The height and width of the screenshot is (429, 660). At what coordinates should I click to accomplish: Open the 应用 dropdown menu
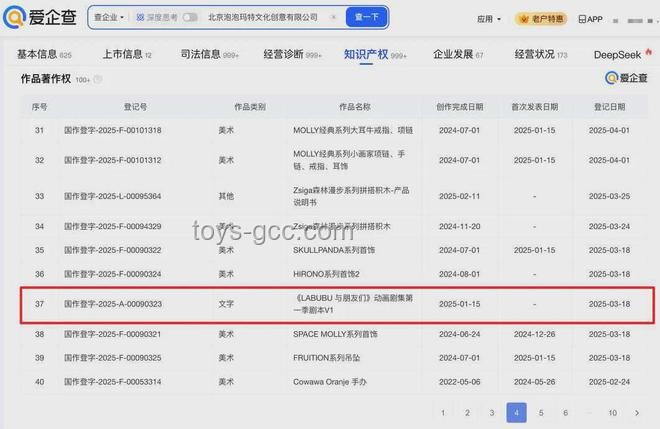coord(489,19)
